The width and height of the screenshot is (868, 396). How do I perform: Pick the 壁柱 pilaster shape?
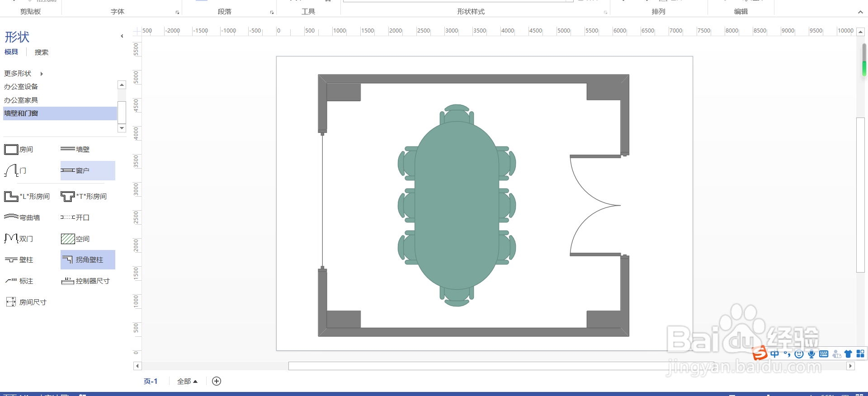pos(19,260)
